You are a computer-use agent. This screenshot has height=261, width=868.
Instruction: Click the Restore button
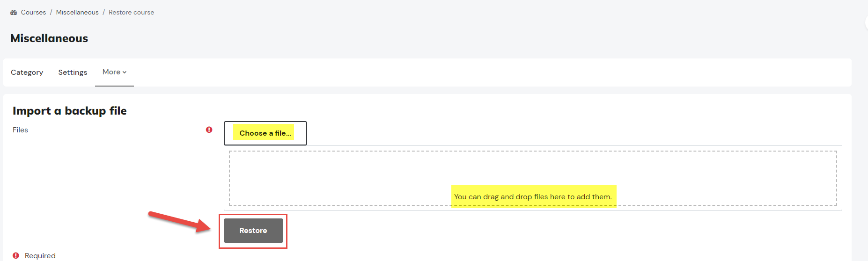pyautogui.click(x=253, y=231)
